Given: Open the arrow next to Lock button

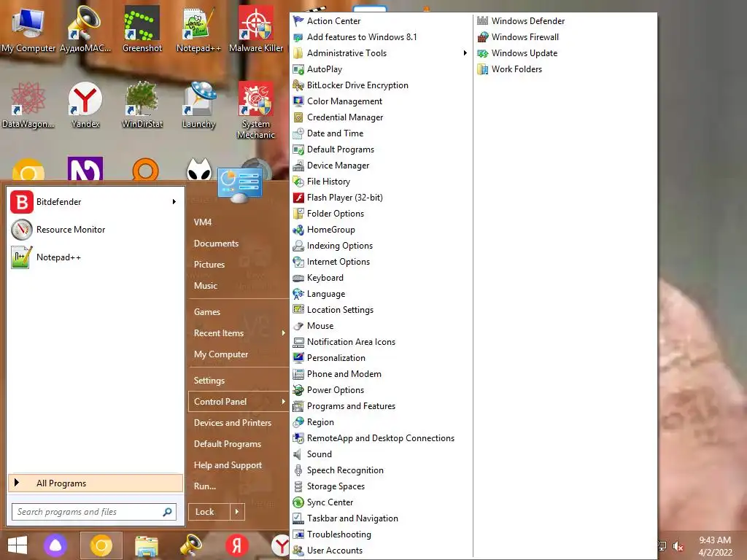Looking at the screenshot, I should (237, 512).
